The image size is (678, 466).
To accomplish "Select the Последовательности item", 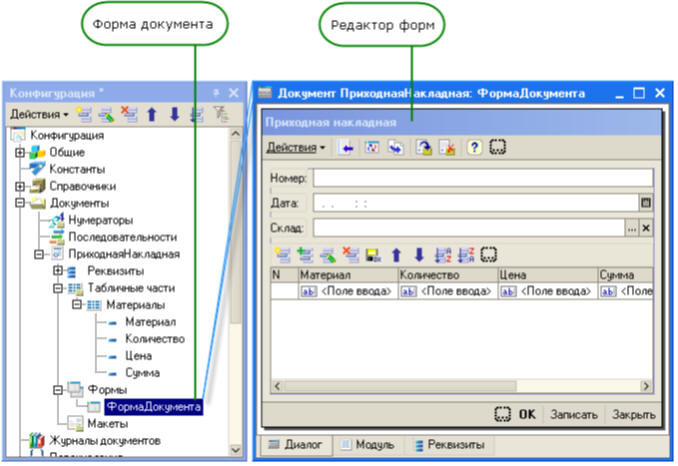I will point(123,237).
